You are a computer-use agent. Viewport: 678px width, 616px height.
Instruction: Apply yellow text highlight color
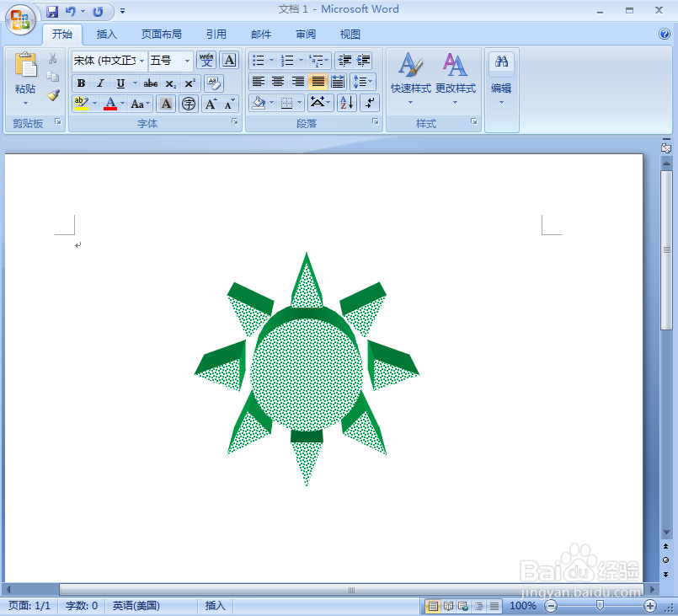82,104
